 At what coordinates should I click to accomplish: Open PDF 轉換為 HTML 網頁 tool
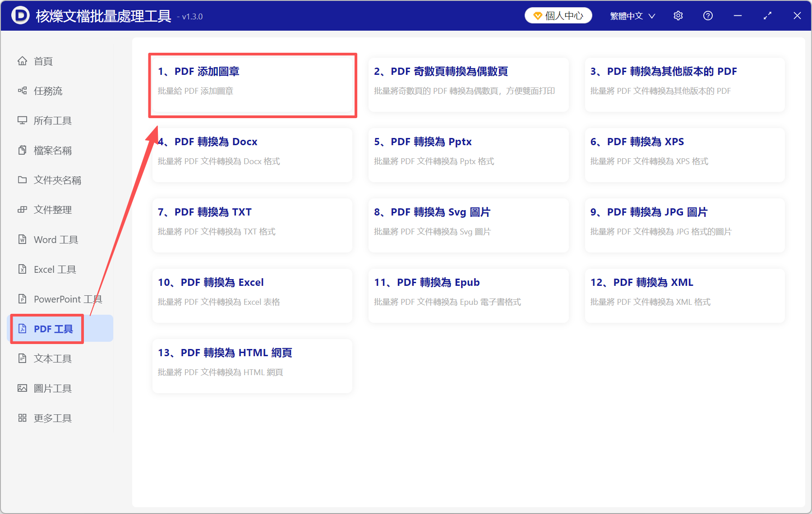[x=252, y=366]
